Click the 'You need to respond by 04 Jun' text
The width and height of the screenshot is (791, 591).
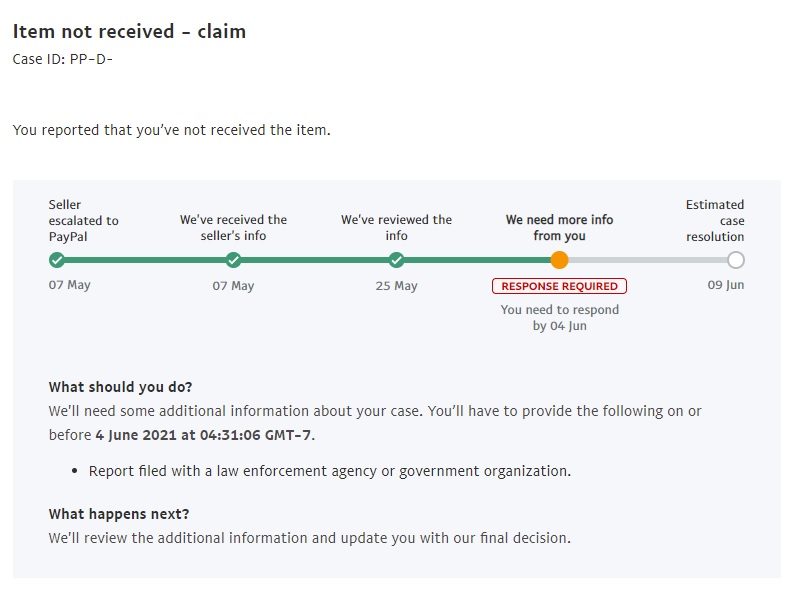(x=559, y=318)
